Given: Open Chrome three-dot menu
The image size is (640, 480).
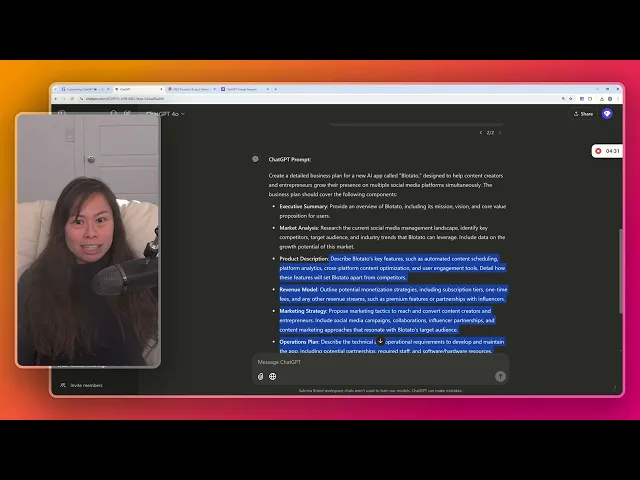Looking at the screenshot, I should (618, 99).
